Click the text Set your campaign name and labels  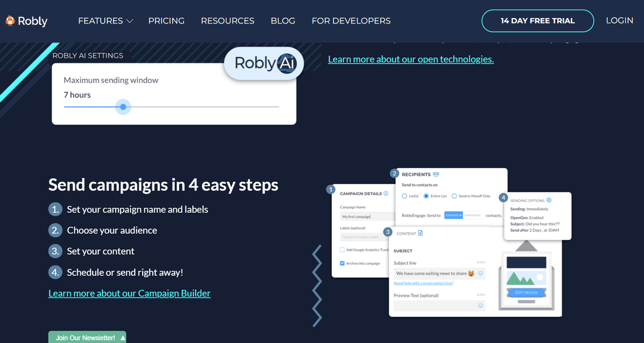(137, 209)
